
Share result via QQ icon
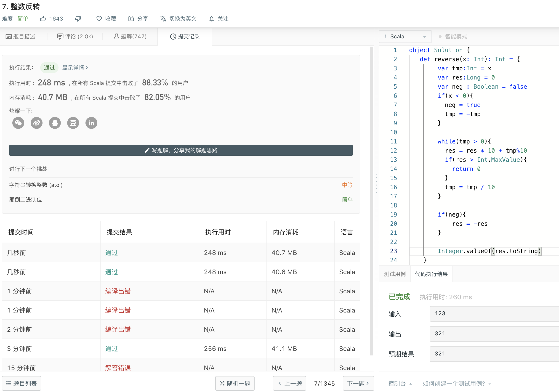pyautogui.click(x=55, y=123)
